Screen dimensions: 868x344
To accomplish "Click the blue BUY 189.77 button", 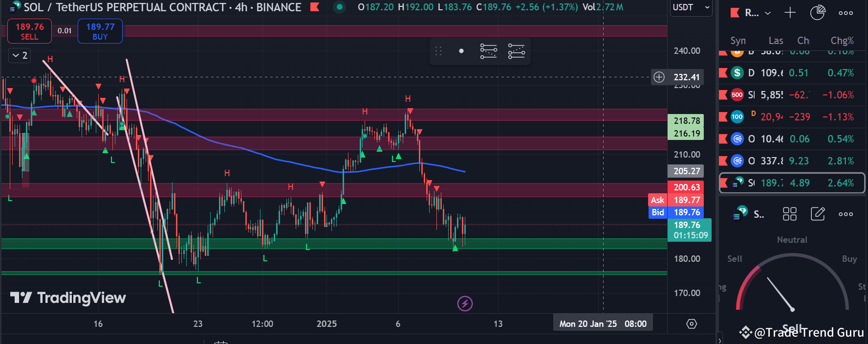I will coord(100,31).
